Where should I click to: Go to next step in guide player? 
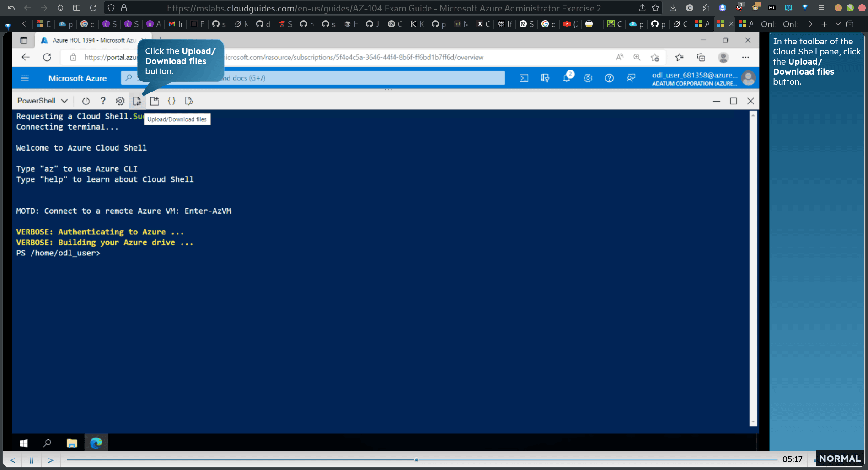tap(51, 460)
